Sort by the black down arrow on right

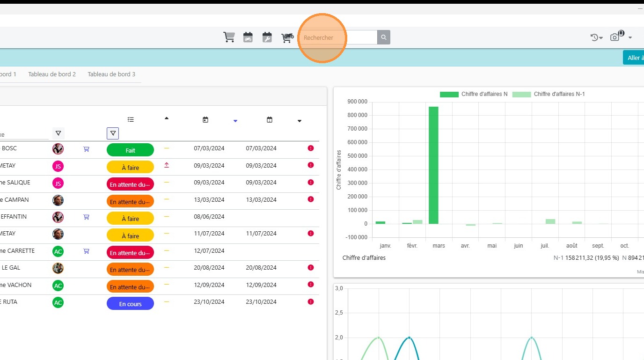coord(300,121)
